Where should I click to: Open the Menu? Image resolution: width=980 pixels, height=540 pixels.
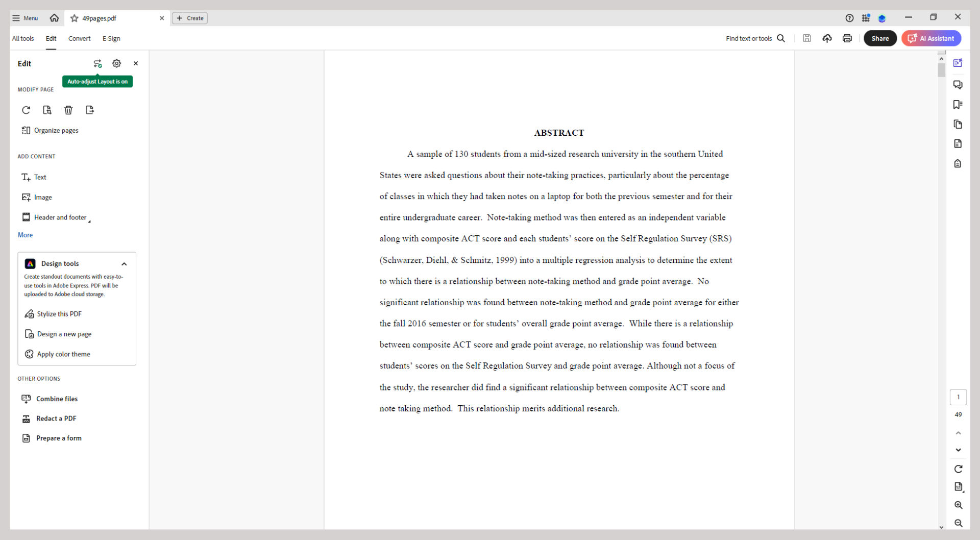click(24, 18)
